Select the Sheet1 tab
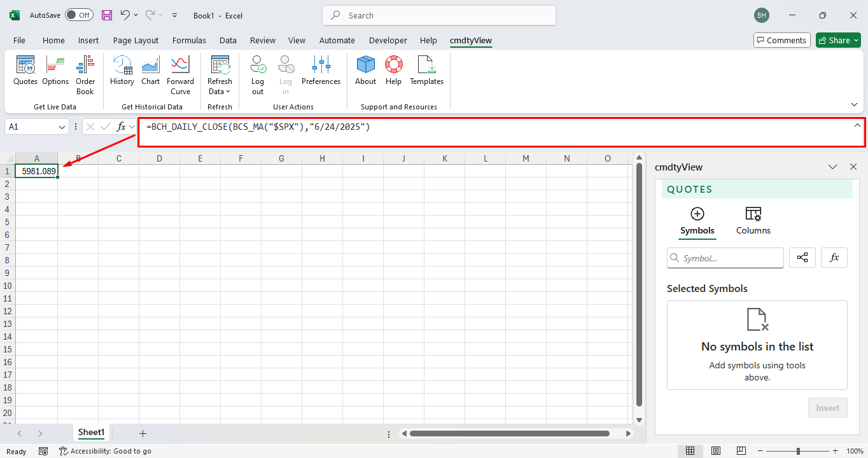The image size is (868, 458). (x=91, y=433)
